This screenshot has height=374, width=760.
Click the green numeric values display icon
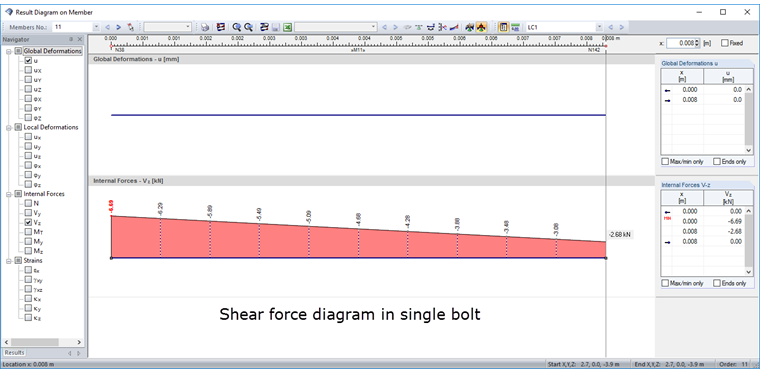(515, 27)
